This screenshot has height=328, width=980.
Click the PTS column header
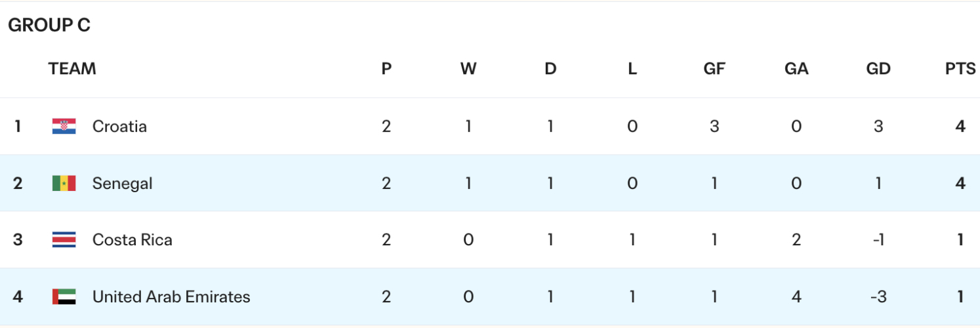coord(960,69)
